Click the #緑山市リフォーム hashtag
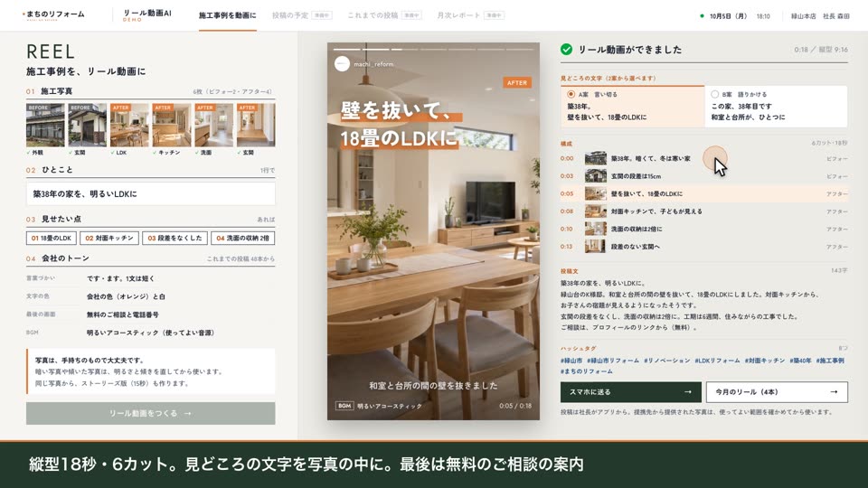 point(613,361)
